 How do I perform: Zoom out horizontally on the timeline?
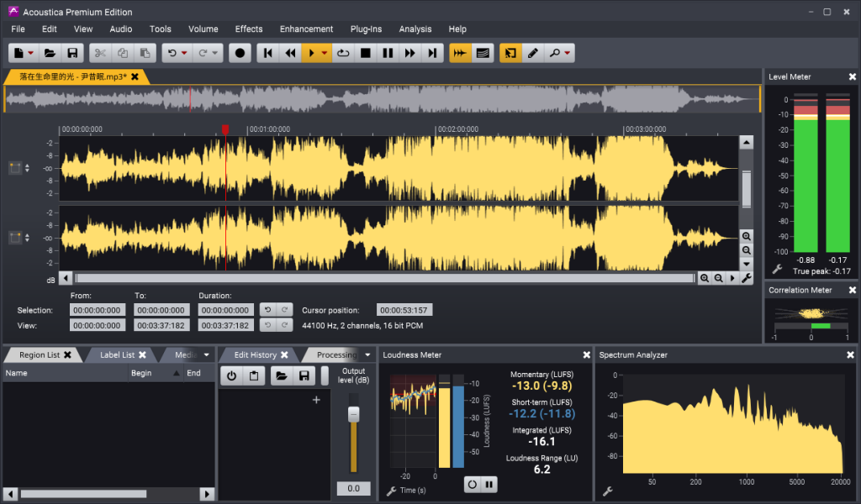tap(718, 279)
